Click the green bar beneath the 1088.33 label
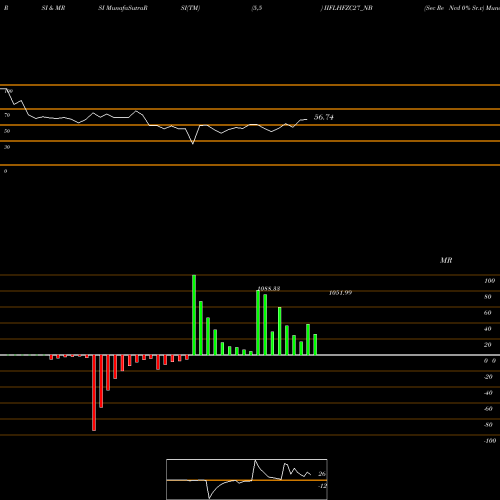Viewport: 500px width, 500px height. point(258,323)
